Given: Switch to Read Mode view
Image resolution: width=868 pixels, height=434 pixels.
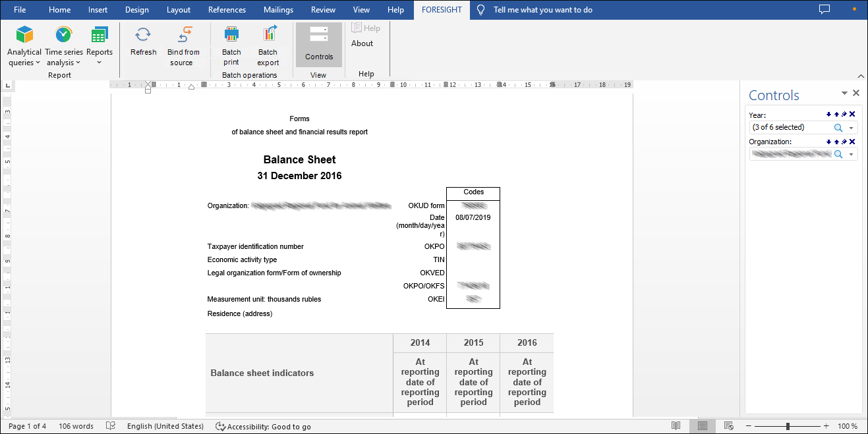Looking at the screenshot, I should pyautogui.click(x=676, y=426).
